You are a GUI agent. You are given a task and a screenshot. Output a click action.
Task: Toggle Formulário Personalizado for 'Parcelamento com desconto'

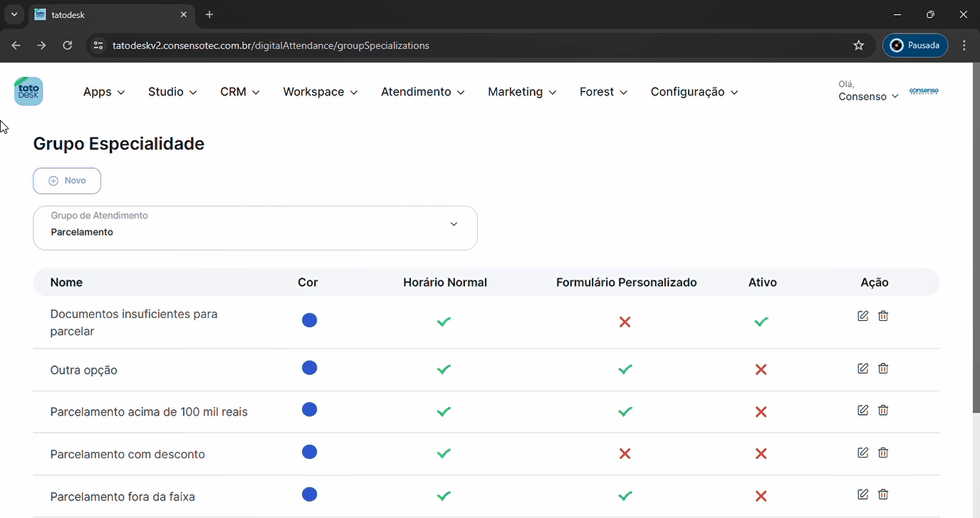pyautogui.click(x=625, y=454)
